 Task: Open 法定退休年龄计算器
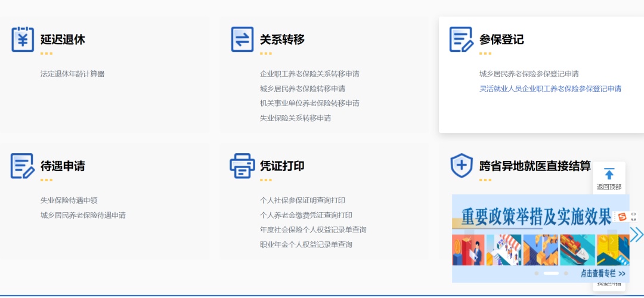(x=72, y=74)
